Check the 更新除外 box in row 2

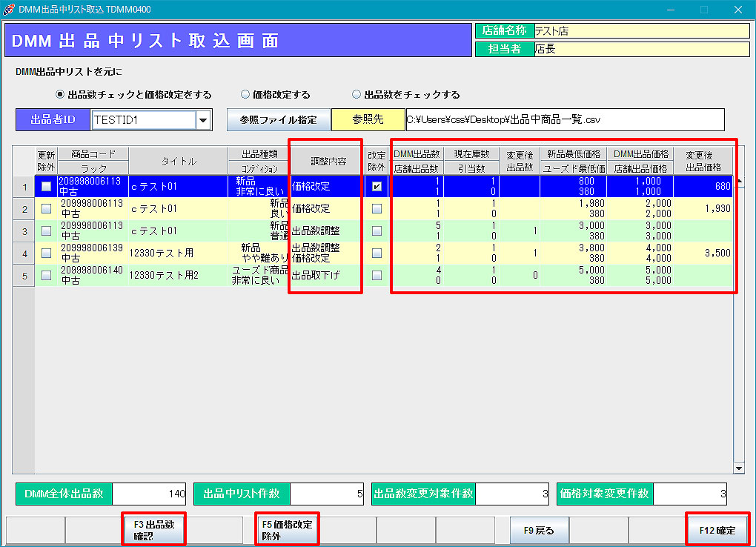(47, 209)
